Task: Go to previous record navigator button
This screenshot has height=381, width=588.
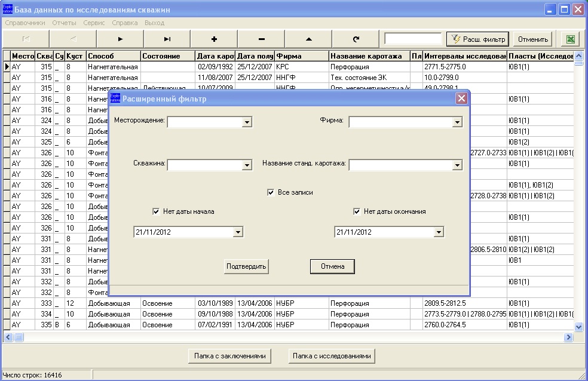Action: [73, 39]
